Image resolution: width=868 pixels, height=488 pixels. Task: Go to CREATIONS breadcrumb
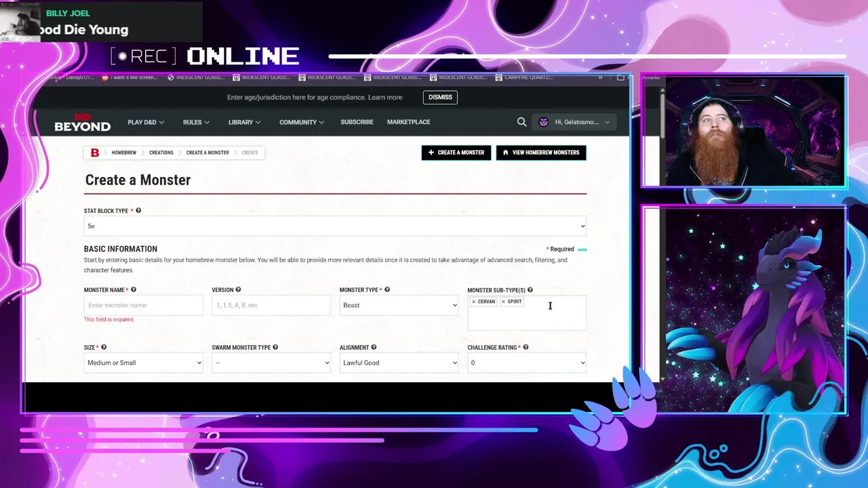click(161, 152)
